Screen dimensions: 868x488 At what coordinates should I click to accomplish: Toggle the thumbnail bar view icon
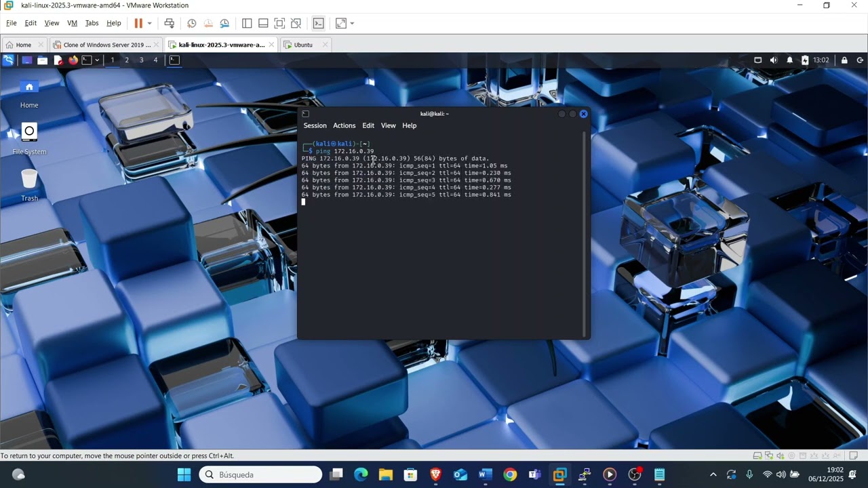pyautogui.click(x=263, y=23)
